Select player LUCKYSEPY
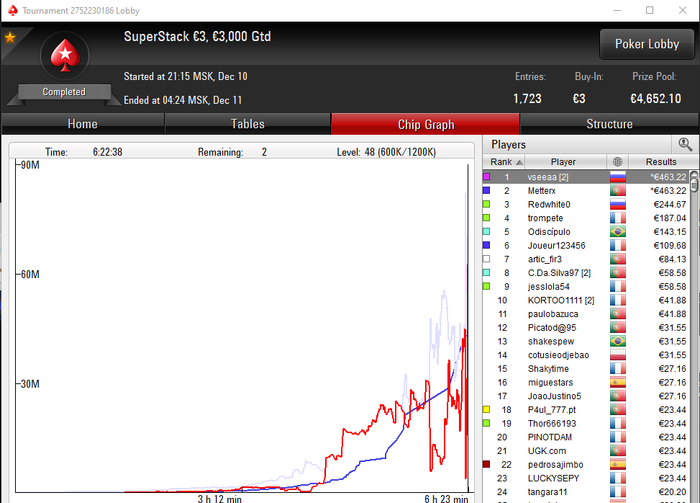The image size is (700, 503). [586, 478]
